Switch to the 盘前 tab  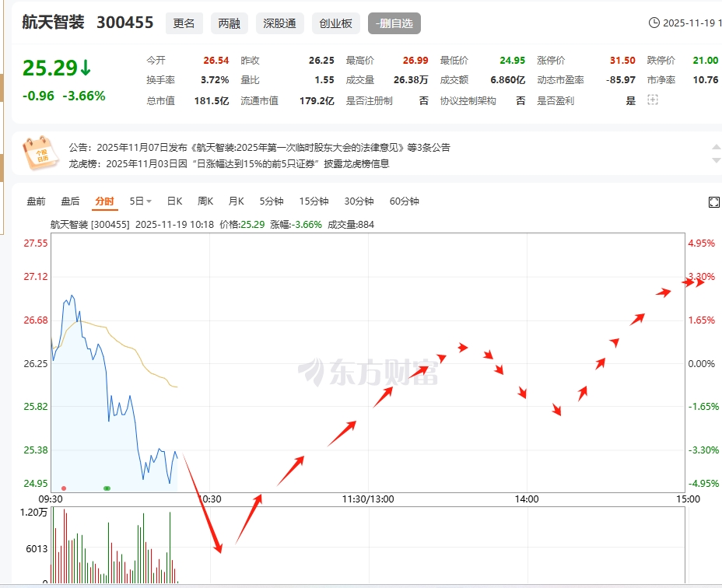click(x=37, y=201)
